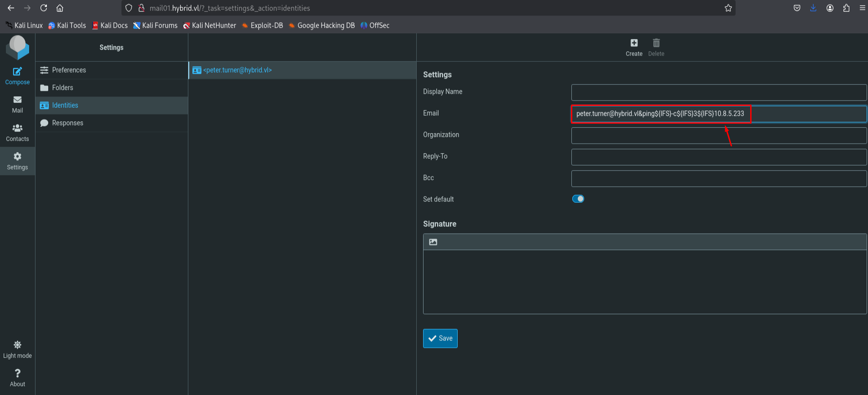This screenshot has height=395, width=868.
Task: Open Folders settings section
Action: coord(111,88)
